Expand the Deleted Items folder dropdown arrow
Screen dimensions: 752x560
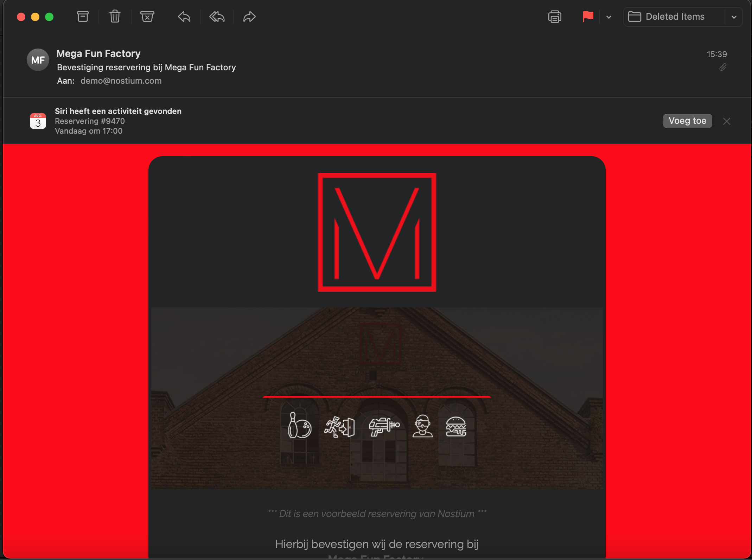734,17
